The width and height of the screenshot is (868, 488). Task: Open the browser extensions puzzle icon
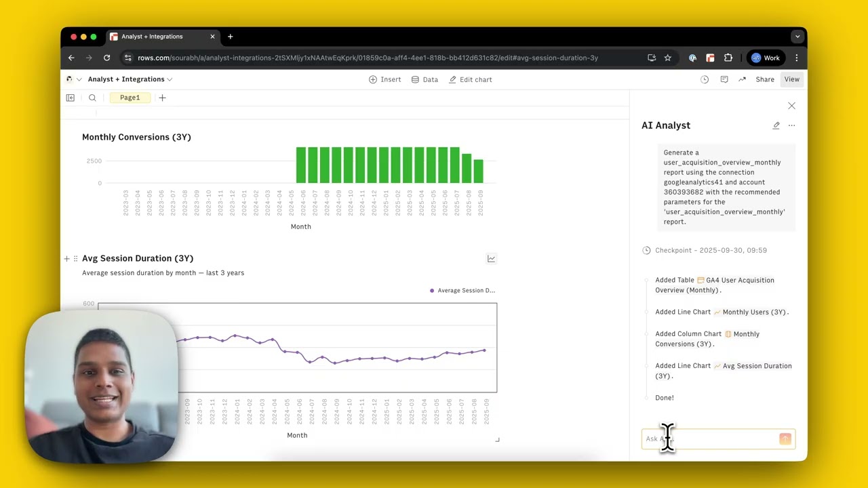coord(728,58)
